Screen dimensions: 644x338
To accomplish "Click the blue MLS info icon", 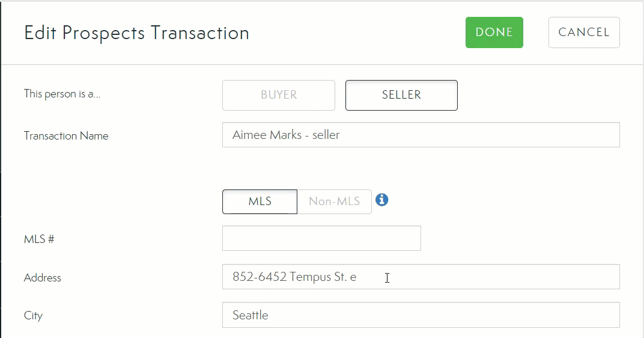I will coord(381,200).
